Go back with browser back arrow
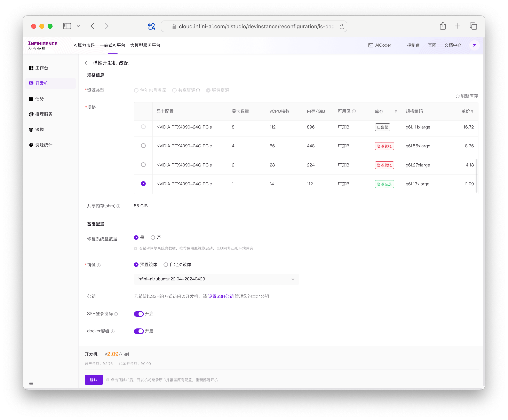The height and width of the screenshot is (420, 508). (x=92, y=26)
